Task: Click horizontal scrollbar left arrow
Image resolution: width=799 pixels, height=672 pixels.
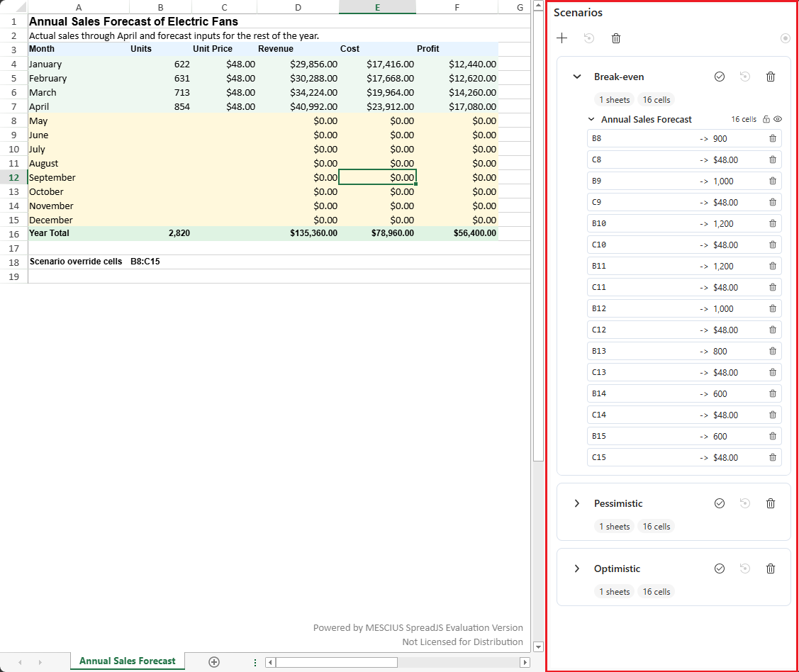Action: [271, 662]
